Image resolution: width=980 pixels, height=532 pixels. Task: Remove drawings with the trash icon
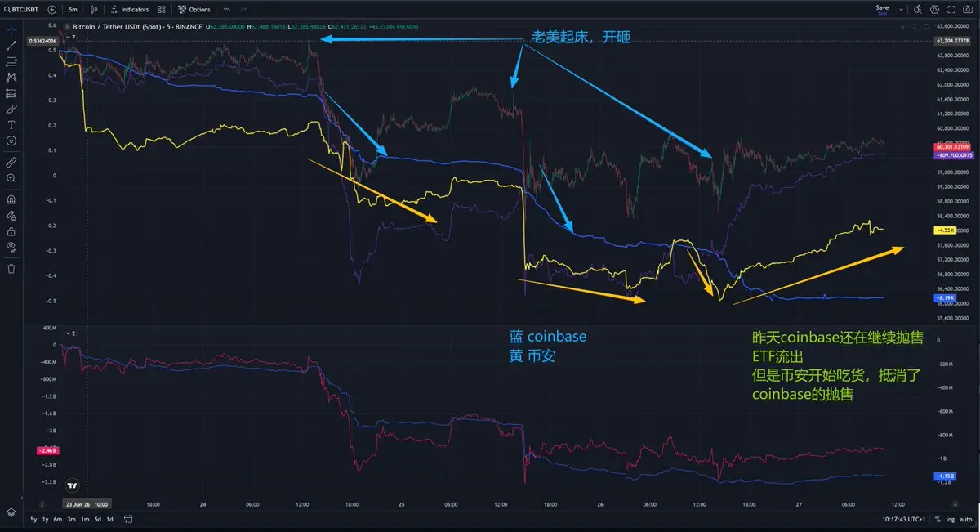(x=11, y=268)
